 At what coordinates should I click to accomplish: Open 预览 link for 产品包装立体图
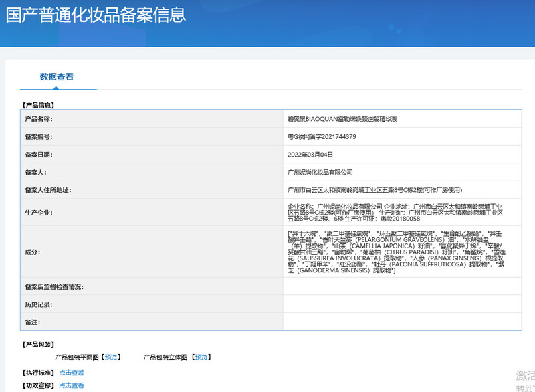(201, 357)
